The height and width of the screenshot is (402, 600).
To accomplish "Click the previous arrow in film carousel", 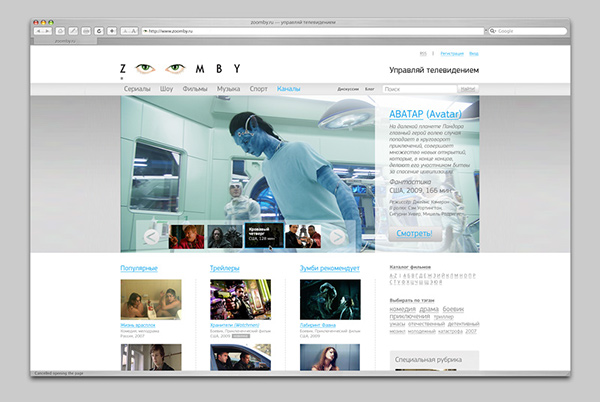I will pyautogui.click(x=151, y=237).
